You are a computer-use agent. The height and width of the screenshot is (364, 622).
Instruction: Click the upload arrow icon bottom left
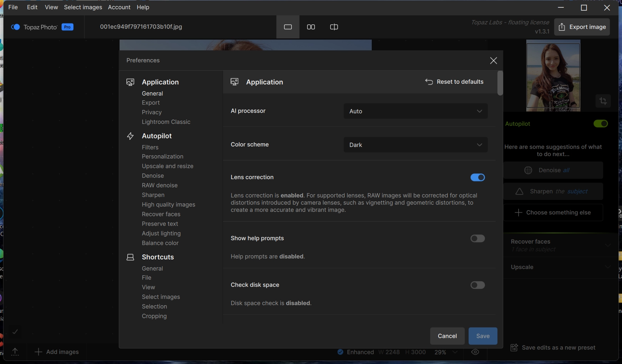tap(15, 352)
